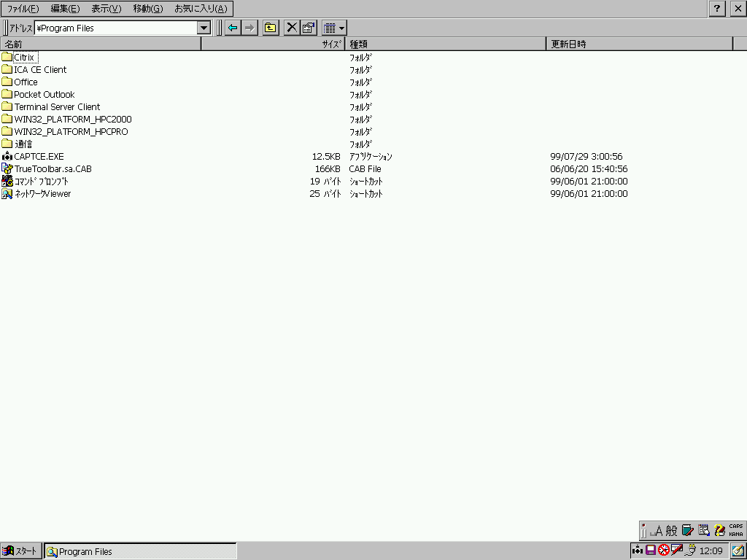Toggle the IME 般 conversion mode
The image size is (747, 560).
click(671, 531)
